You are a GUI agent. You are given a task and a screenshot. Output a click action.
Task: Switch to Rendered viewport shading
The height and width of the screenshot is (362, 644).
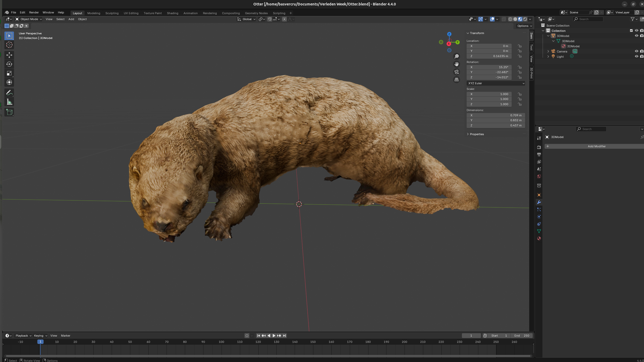[525, 19]
